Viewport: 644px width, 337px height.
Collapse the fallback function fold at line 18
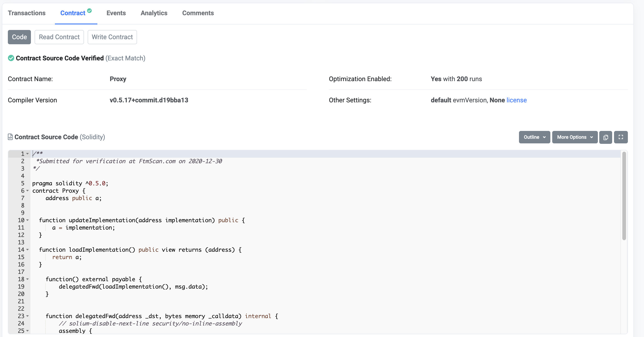[27, 279]
